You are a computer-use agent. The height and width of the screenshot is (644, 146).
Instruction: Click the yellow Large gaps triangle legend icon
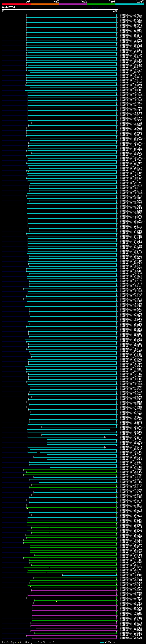19,642
